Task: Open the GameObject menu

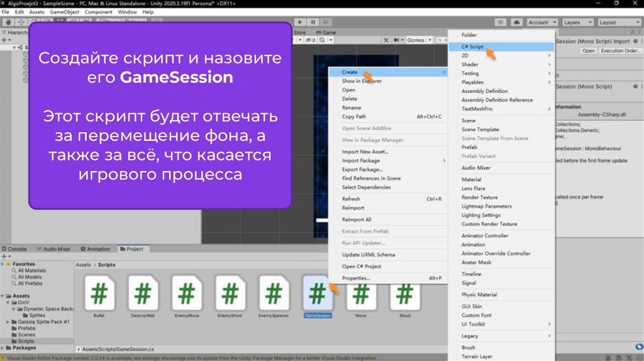Action: [x=65, y=12]
